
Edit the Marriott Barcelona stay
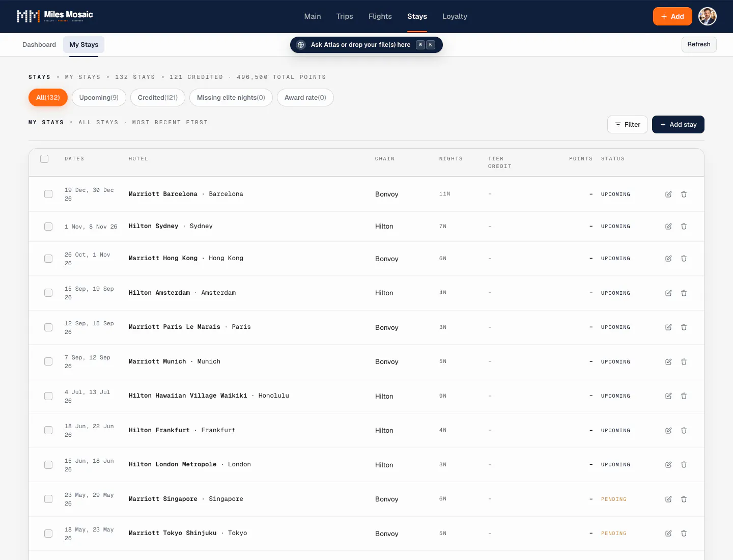point(668,194)
